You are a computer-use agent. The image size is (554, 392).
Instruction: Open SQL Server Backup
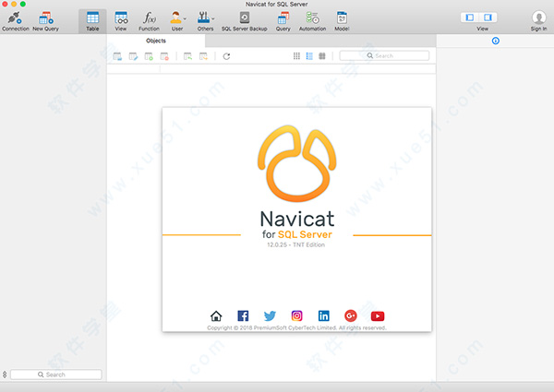pos(245,21)
